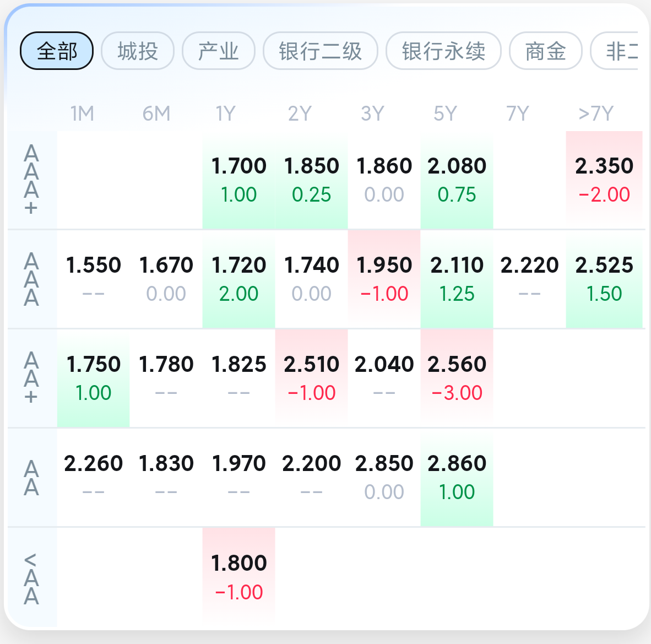Click AAA 5Y yield 2.110
The width and height of the screenshot is (651, 644).
(457, 279)
